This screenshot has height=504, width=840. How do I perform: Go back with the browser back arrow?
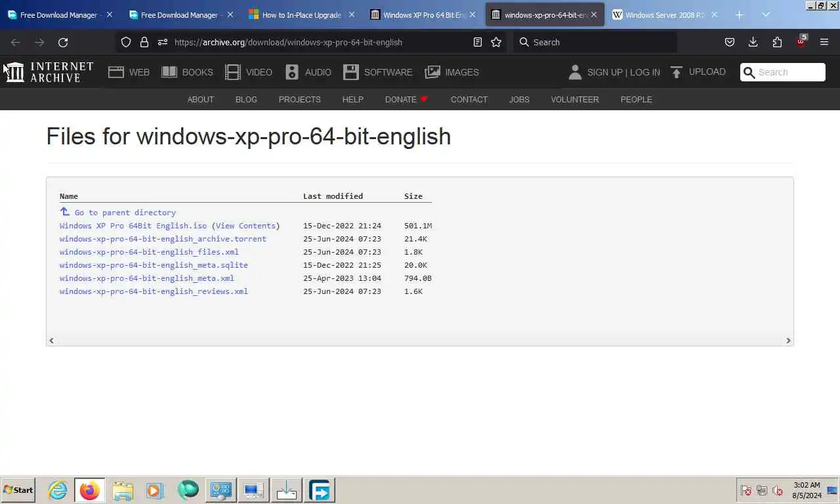16,42
